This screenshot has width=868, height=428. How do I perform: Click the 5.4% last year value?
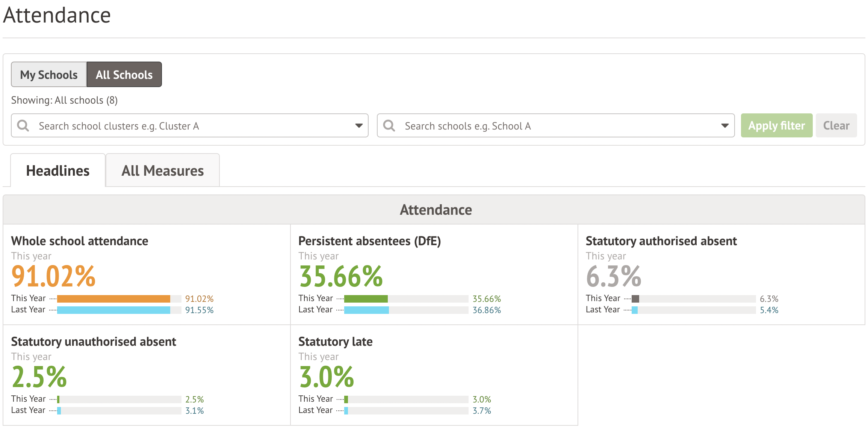tap(769, 310)
